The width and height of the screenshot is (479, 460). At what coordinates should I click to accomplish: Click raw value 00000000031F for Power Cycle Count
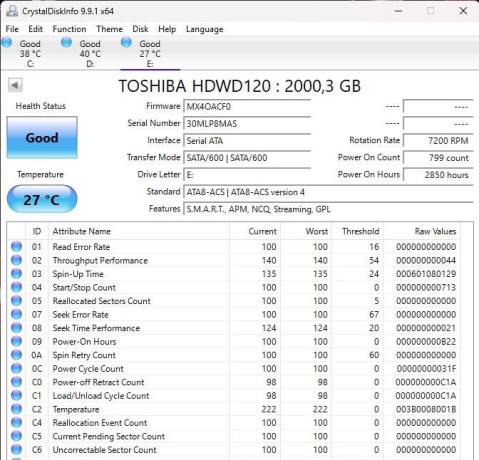(426, 369)
